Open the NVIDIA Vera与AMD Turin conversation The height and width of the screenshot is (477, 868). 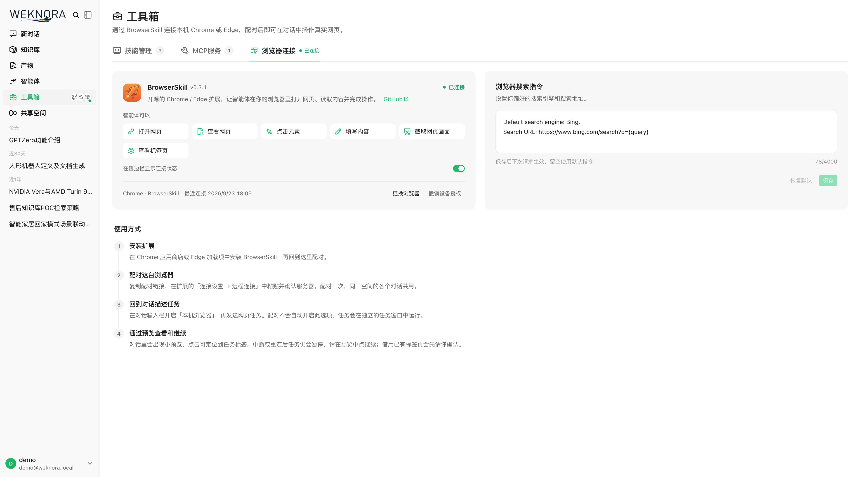(x=50, y=192)
